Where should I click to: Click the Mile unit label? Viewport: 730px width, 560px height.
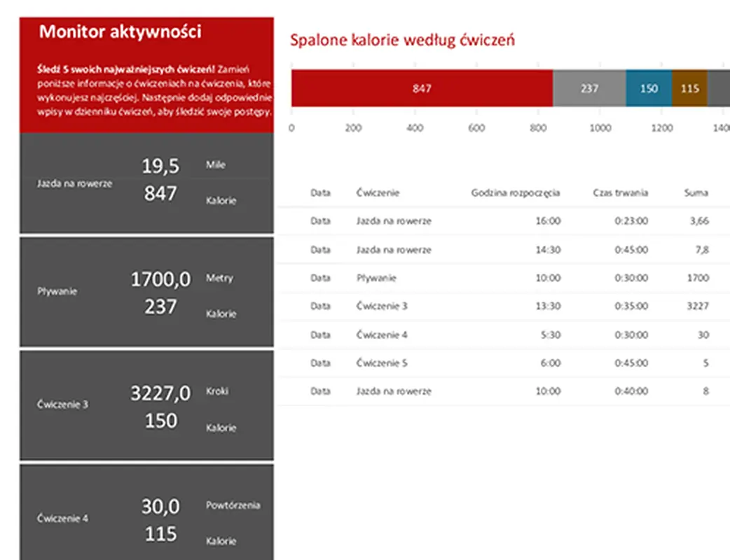point(216,164)
